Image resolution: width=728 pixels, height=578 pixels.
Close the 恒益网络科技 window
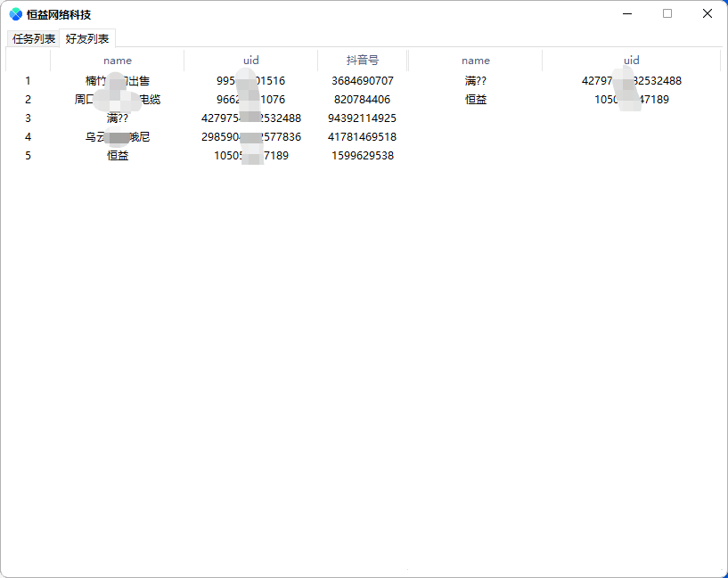[708, 14]
